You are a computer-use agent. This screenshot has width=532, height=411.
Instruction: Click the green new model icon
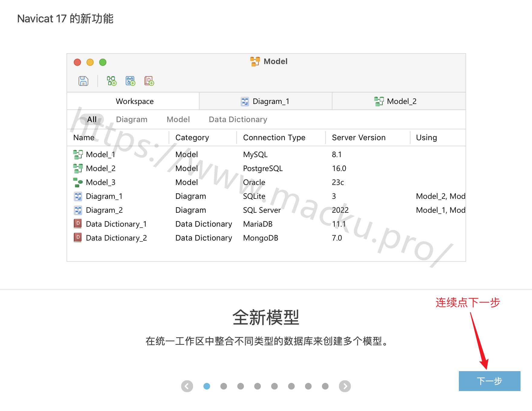pos(112,81)
